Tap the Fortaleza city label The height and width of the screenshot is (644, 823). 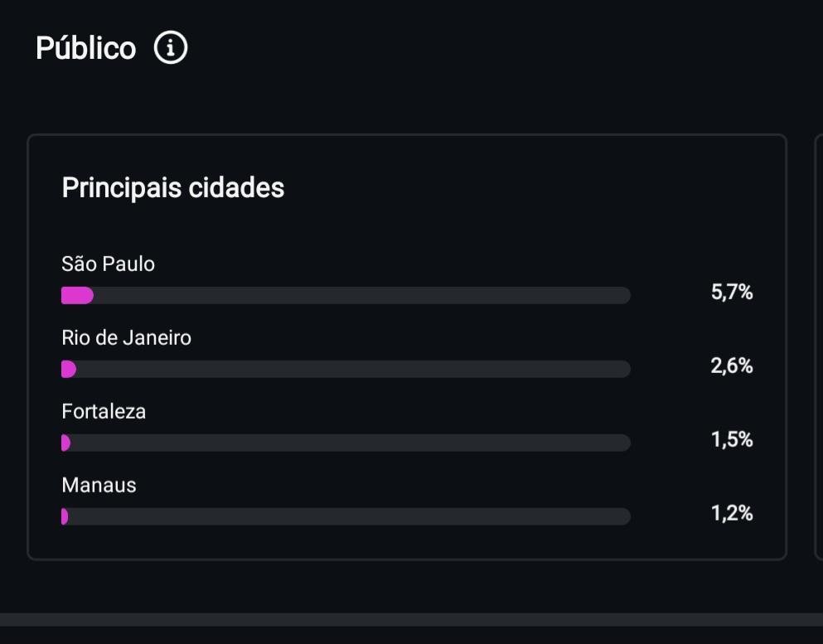pyautogui.click(x=104, y=412)
